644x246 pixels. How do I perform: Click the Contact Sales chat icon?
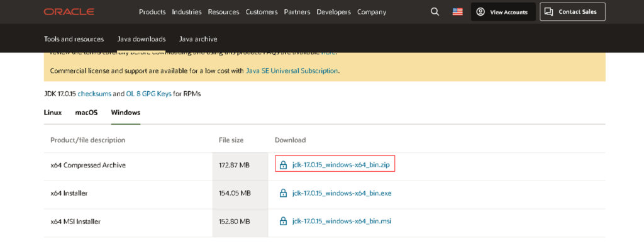coord(548,12)
